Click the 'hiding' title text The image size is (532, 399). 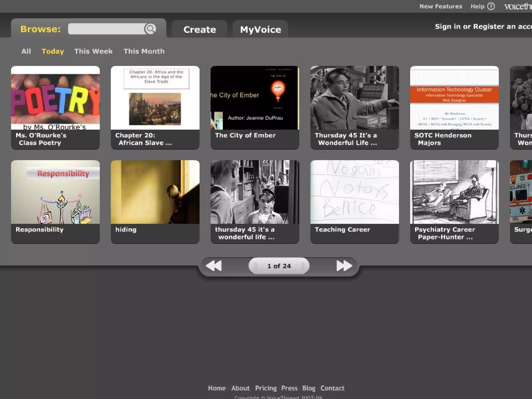pyautogui.click(x=126, y=230)
